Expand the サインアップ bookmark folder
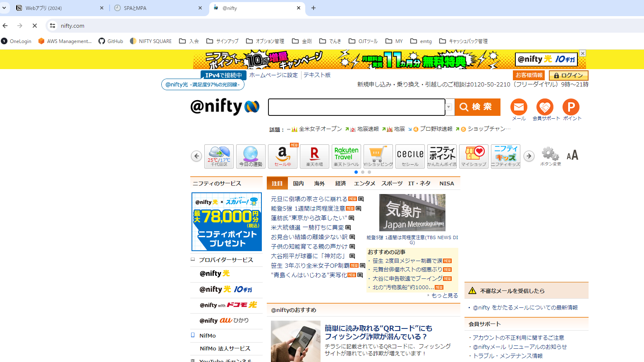644x362 pixels. click(x=223, y=41)
